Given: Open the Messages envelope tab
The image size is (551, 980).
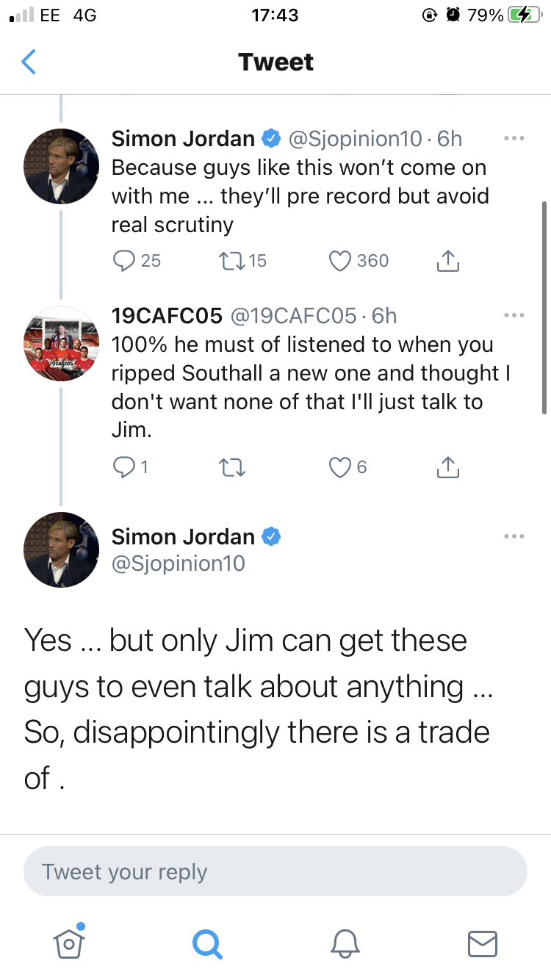Looking at the screenshot, I should (x=483, y=943).
